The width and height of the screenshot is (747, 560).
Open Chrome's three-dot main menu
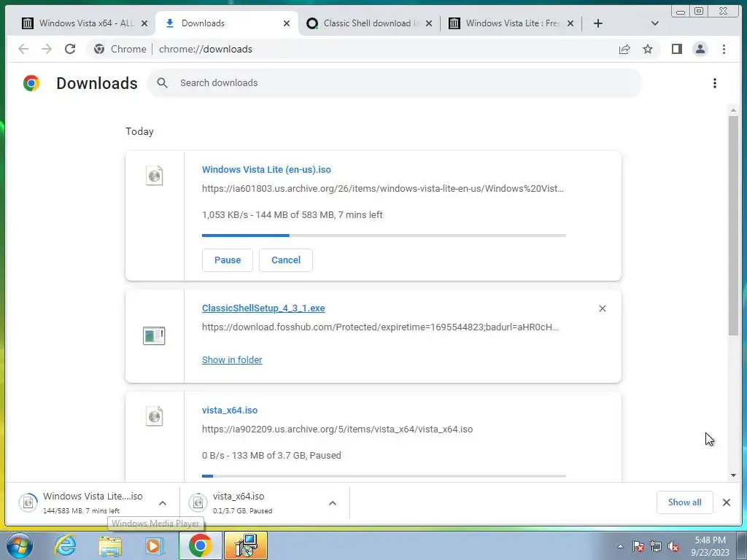click(724, 49)
